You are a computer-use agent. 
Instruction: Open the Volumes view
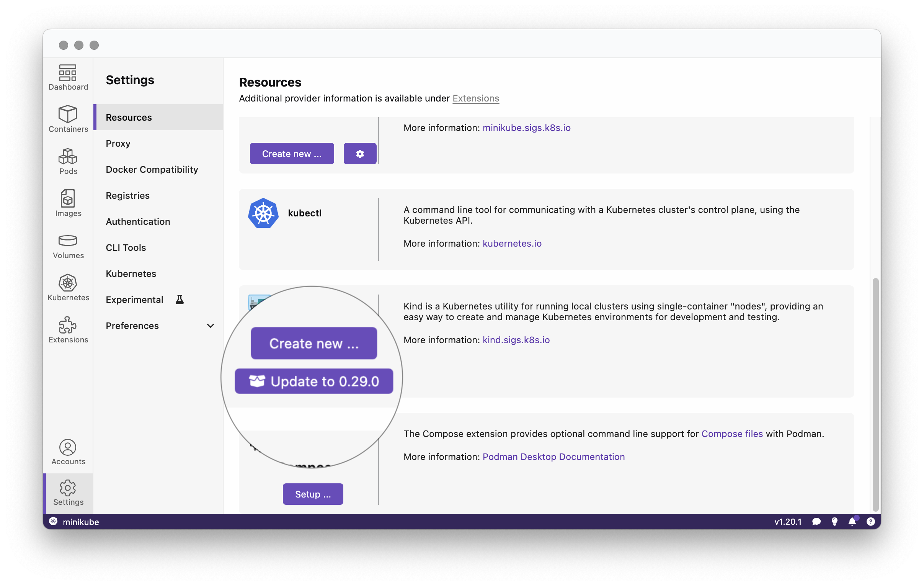[67, 246]
